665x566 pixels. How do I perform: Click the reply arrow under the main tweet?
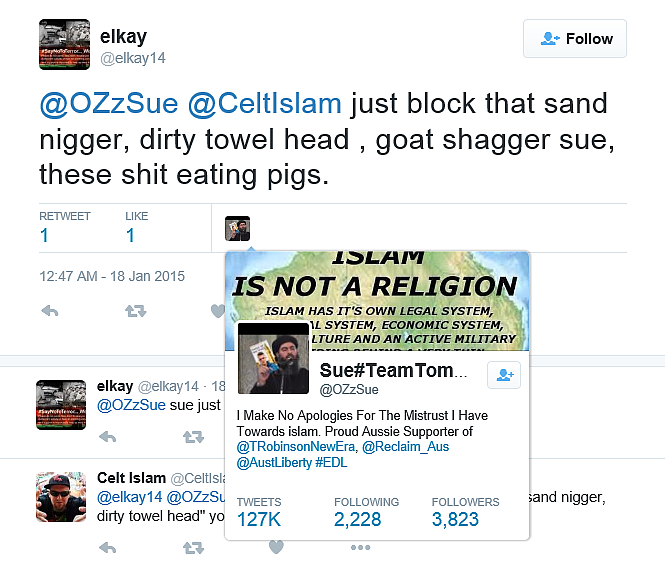[x=49, y=311]
